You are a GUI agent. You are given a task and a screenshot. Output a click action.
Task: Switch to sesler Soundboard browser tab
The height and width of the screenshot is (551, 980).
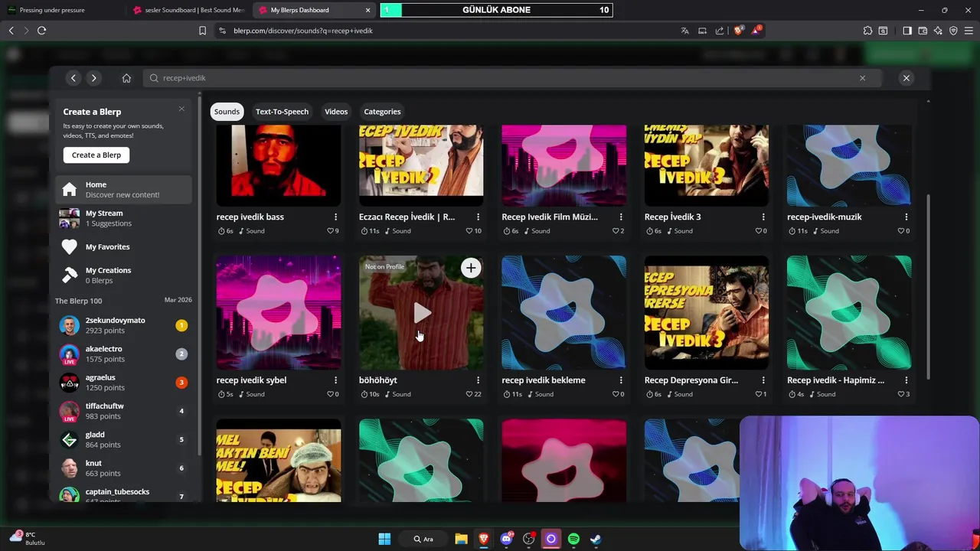click(x=188, y=10)
